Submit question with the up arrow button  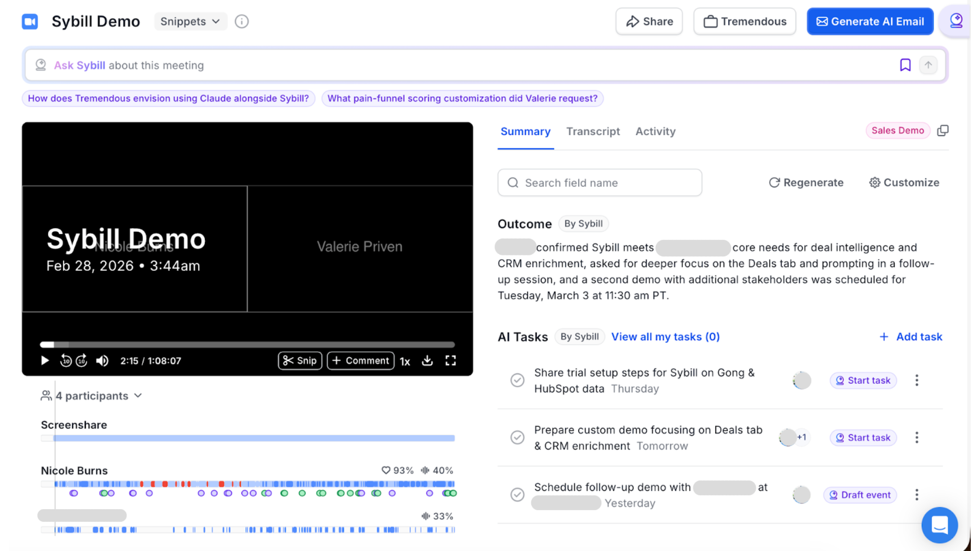pyautogui.click(x=928, y=65)
